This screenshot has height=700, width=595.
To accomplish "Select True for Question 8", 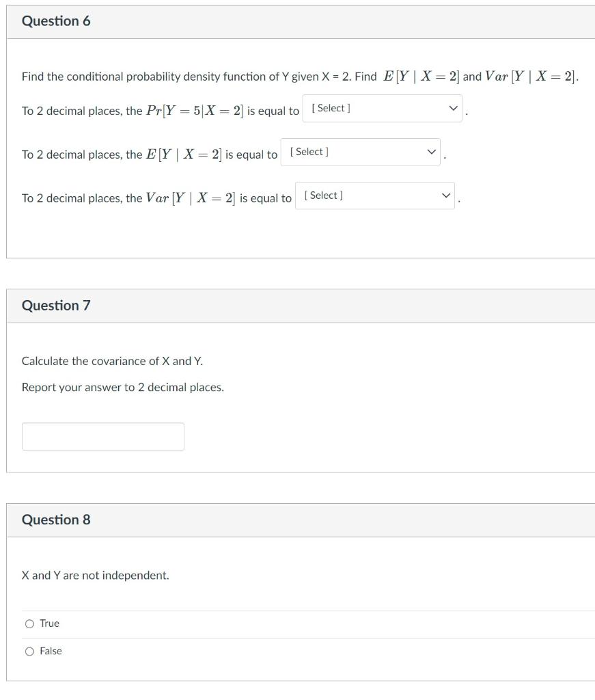I will (x=29, y=623).
